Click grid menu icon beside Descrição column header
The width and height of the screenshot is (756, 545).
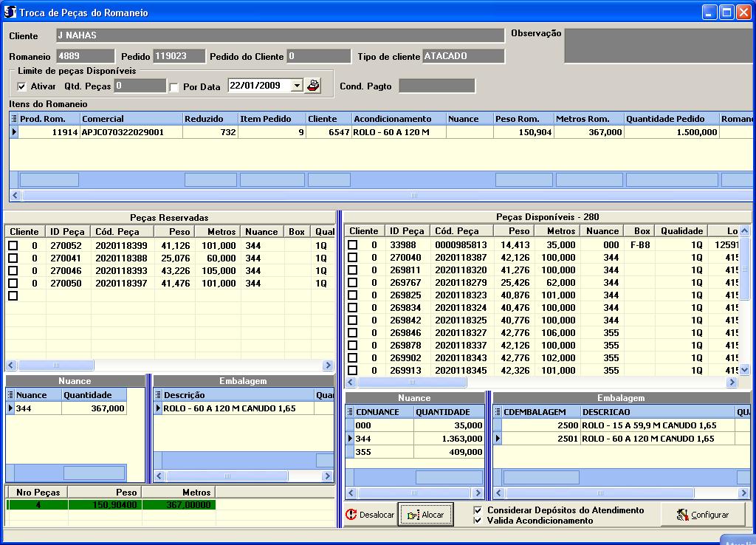[158, 395]
